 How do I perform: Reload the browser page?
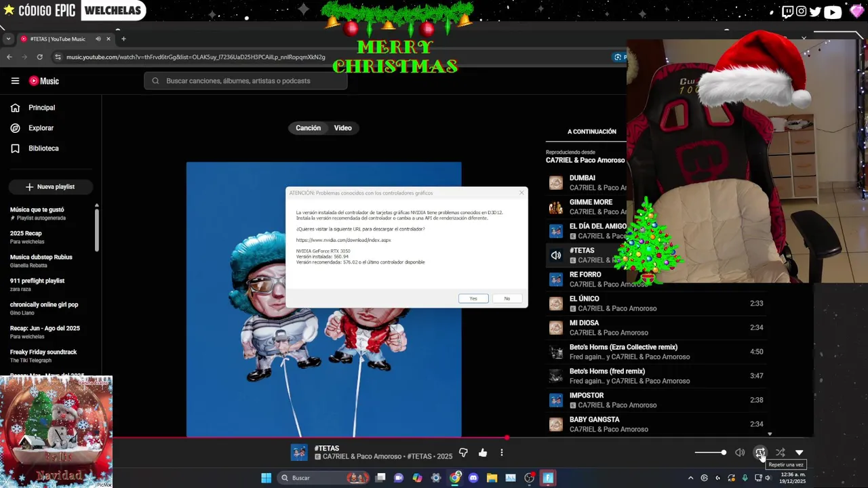[40, 57]
